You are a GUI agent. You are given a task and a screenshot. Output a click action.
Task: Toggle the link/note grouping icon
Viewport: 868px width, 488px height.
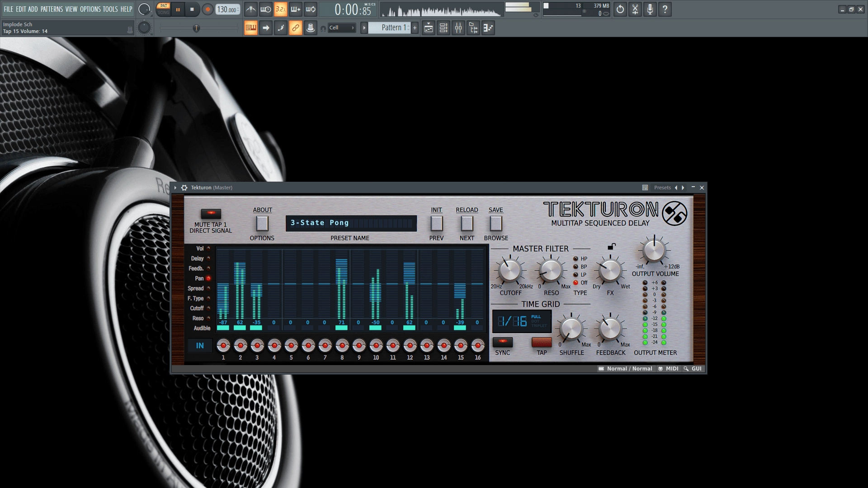click(x=296, y=28)
